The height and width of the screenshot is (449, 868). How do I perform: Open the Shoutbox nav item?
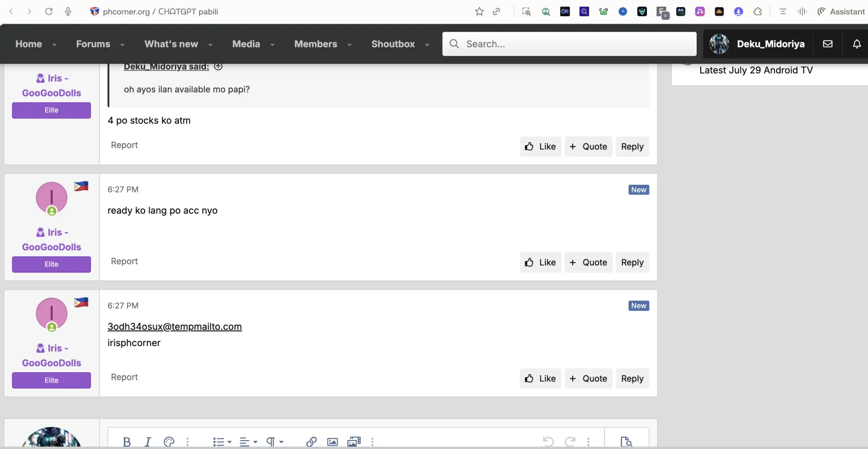pyautogui.click(x=393, y=44)
